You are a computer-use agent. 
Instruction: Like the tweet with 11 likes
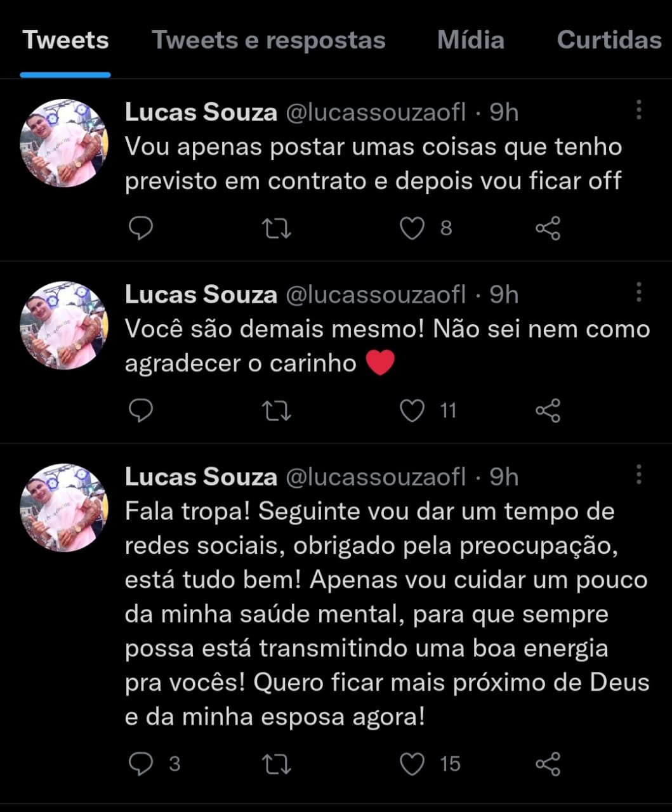tap(412, 410)
